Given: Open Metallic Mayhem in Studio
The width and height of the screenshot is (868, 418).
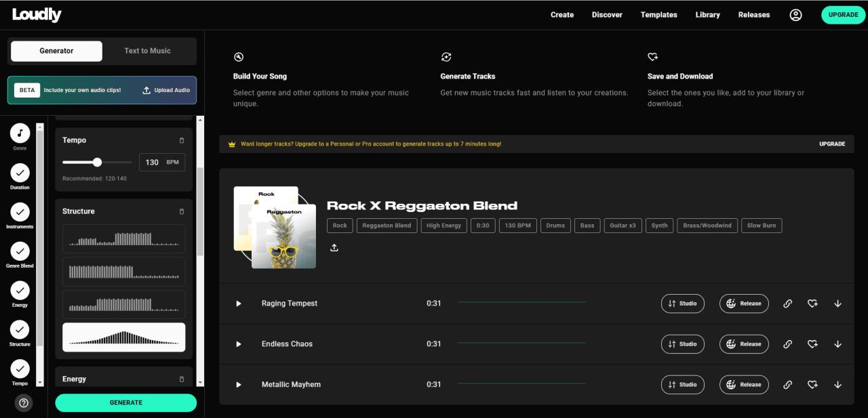Looking at the screenshot, I should [x=682, y=385].
